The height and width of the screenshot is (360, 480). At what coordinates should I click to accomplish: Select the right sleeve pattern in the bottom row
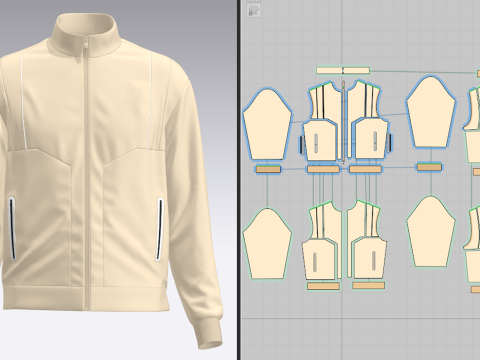[x=431, y=231]
